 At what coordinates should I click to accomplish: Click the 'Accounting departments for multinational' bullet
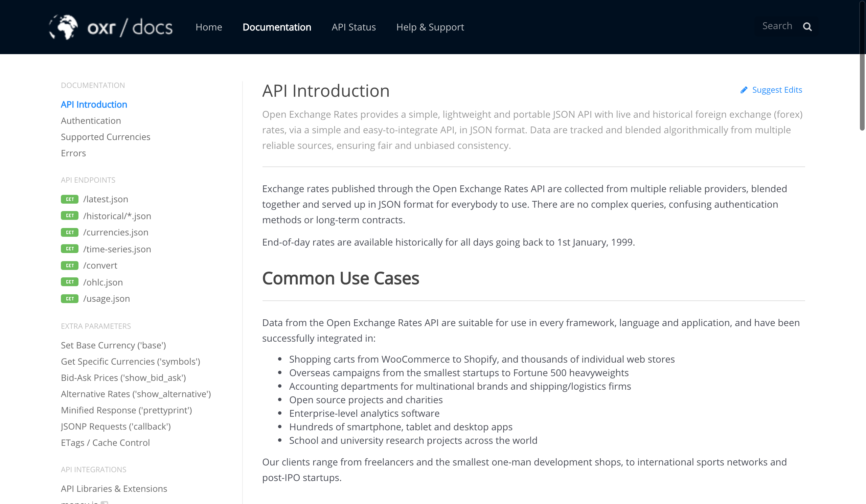tap(460, 387)
